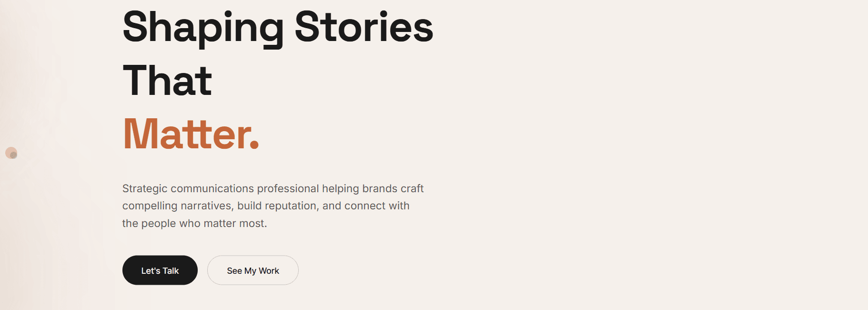868x310 pixels.
Task: Click the small peach circle at left edge
Action: [x=11, y=153]
